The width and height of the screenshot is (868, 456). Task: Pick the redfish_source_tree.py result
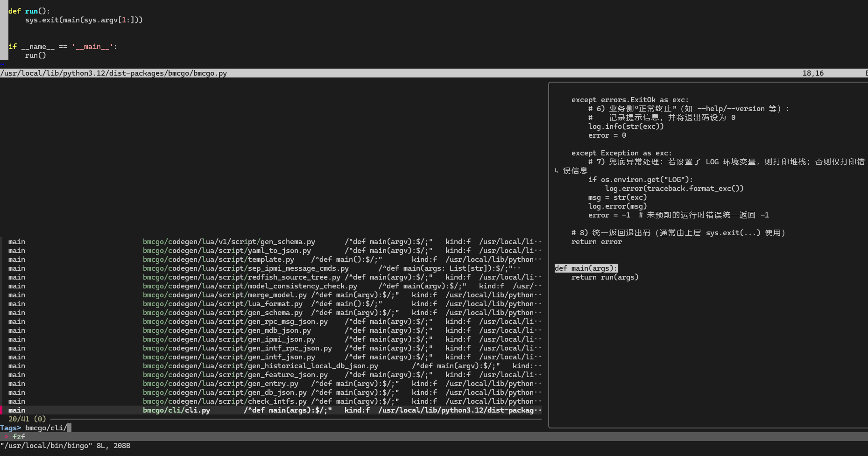[x=241, y=277]
